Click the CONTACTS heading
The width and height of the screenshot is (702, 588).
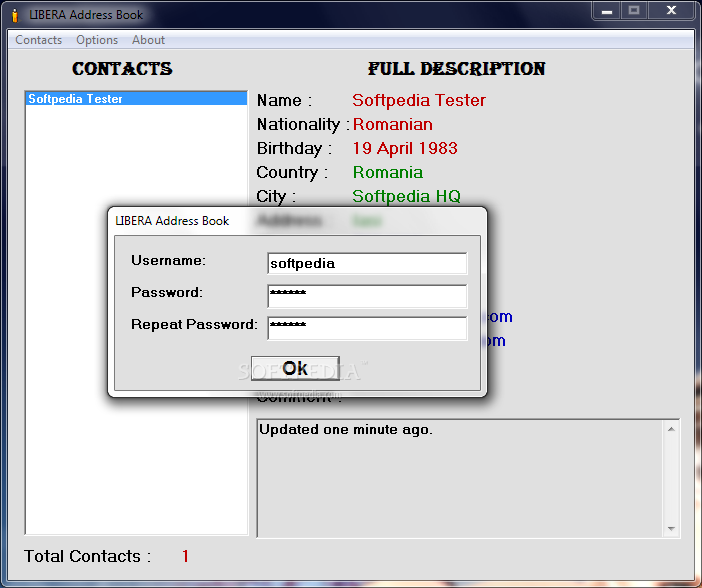[122, 69]
